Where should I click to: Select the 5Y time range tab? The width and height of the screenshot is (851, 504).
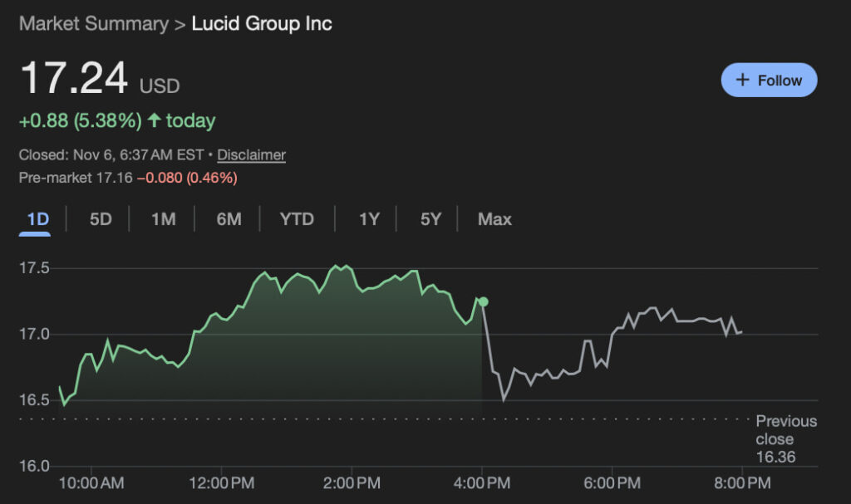(430, 219)
